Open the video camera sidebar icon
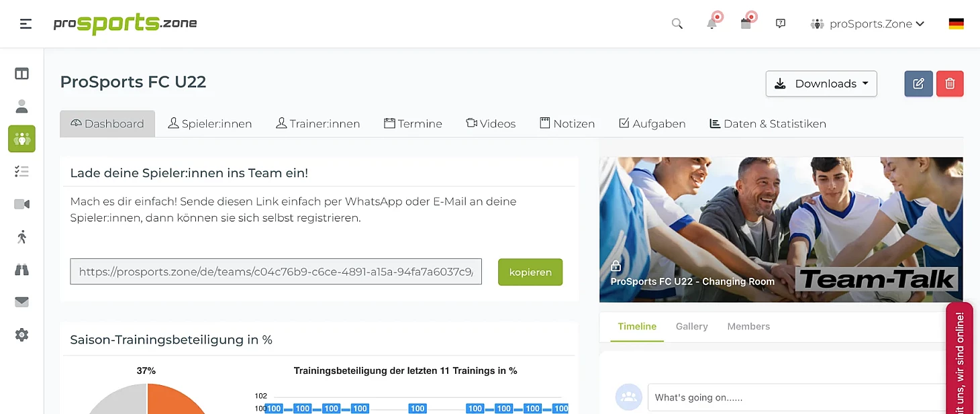This screenshot has height=414, width=980. [x=21, y=204]
